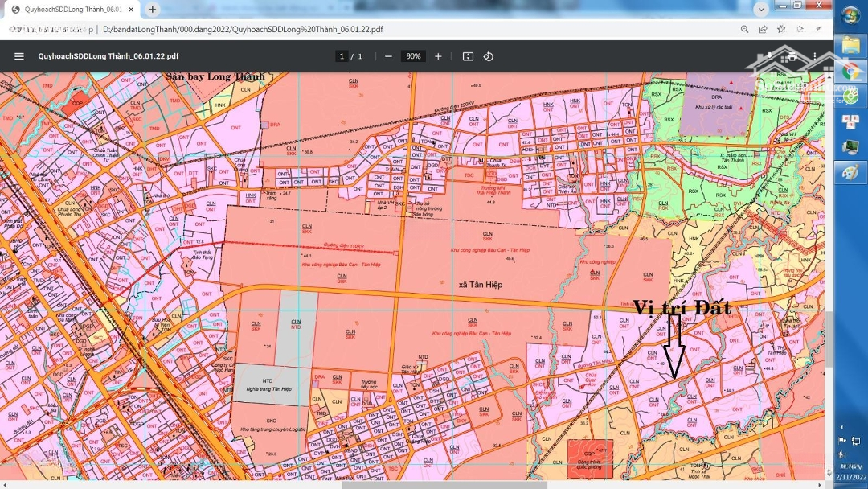Click the fit to page icon
Viewport: 868px width, 489px height.
(468, 56)
